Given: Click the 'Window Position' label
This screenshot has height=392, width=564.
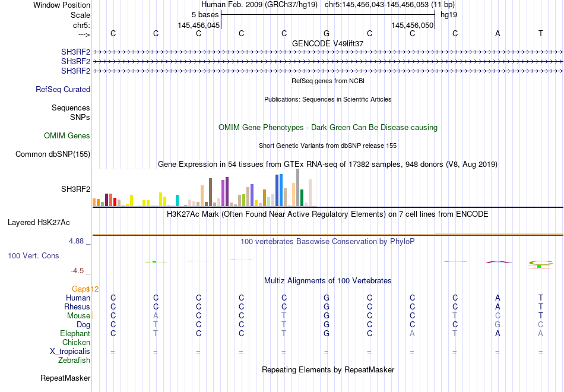Looking at the screenshot, I should pos(62,5).
